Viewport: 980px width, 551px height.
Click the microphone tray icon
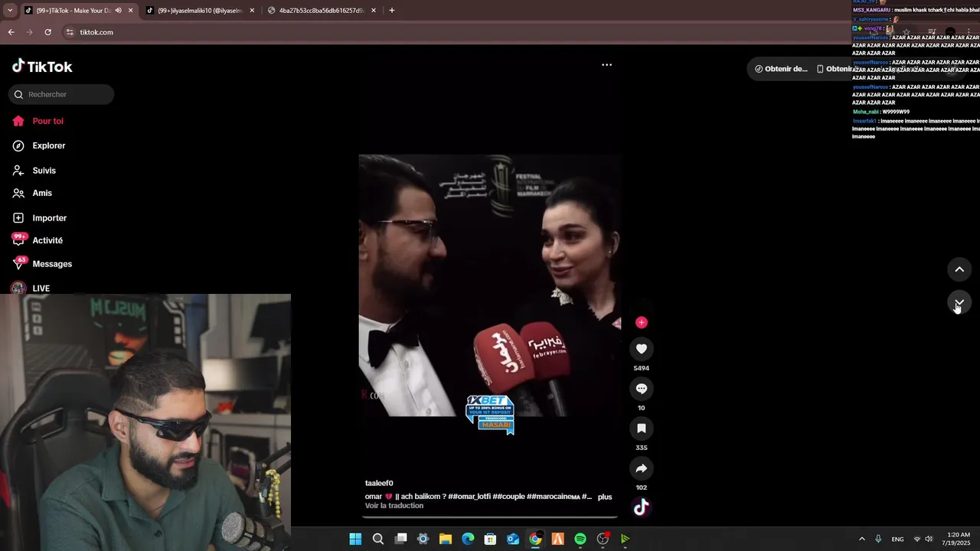pyautogui.click(x=878, y=539)
